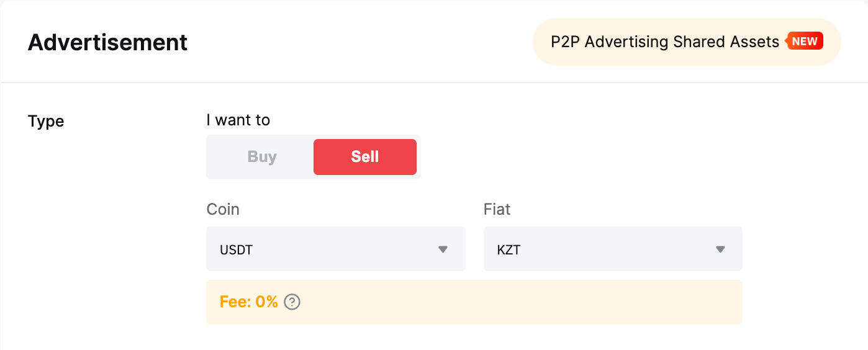This screenshot has height=350, width=868.
Task: Click the arrow in the KZT field
Action: click(x=720, y=249)
